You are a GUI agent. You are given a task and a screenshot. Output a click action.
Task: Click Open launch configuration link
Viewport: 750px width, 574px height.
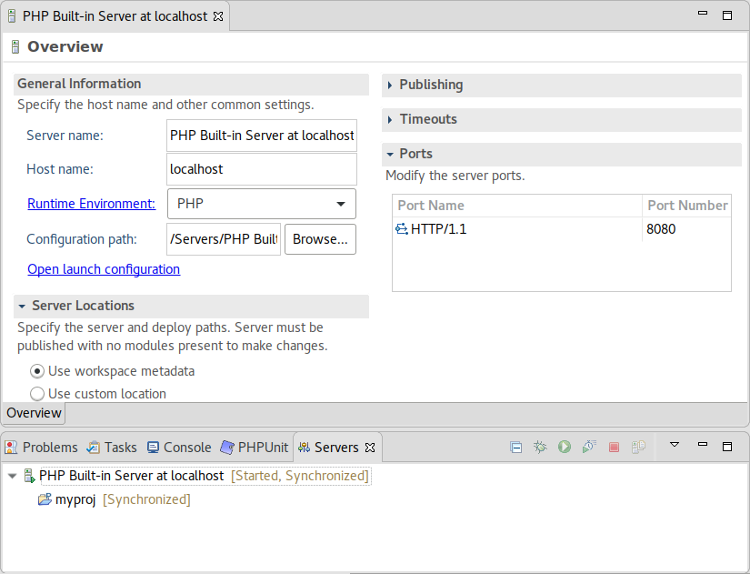[104, 269]
